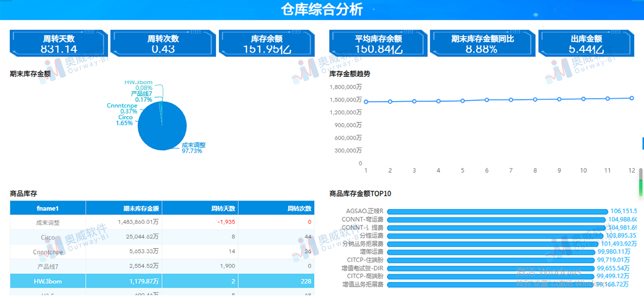Click the 商品库存 table title

click(24, 193)
